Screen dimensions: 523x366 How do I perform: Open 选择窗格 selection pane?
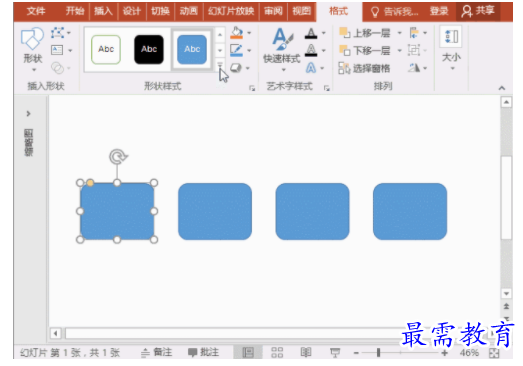[x=364, y=68]
